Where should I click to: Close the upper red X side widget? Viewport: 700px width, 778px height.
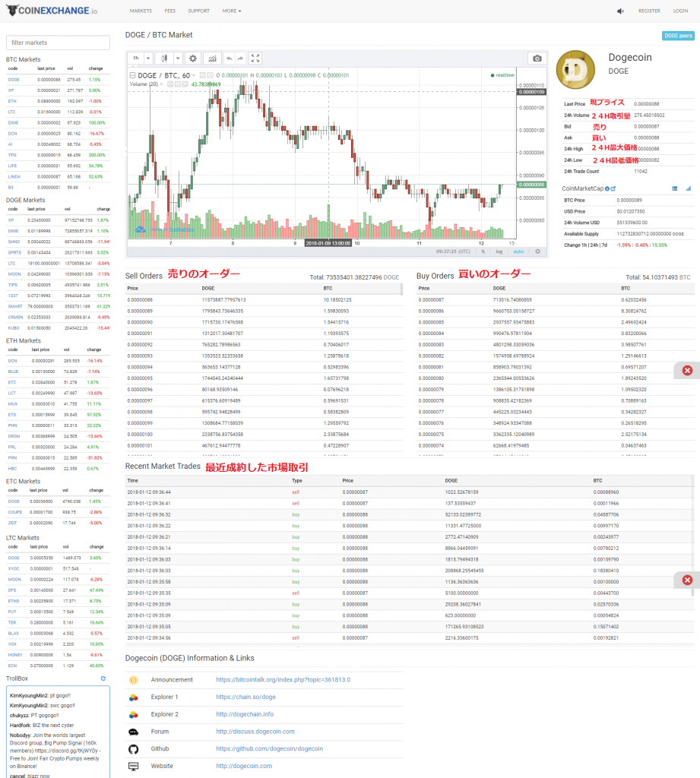click(x=687, y=371)
